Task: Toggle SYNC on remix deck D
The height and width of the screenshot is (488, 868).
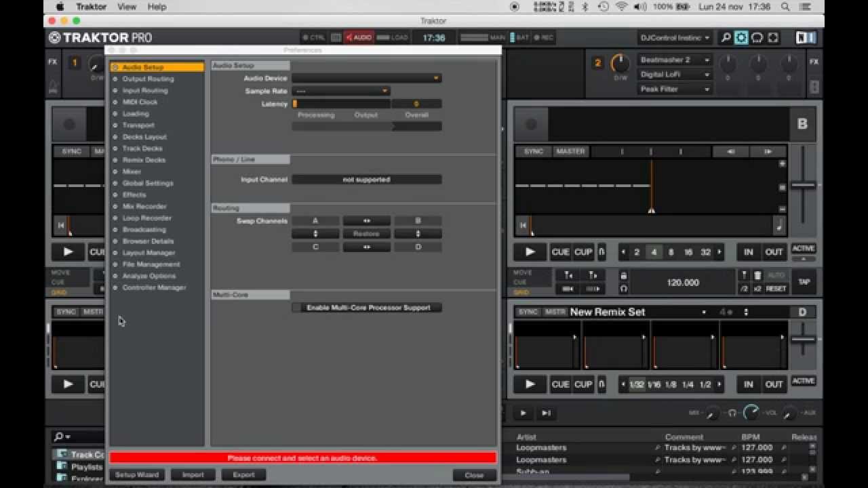Action: [528, 312]
